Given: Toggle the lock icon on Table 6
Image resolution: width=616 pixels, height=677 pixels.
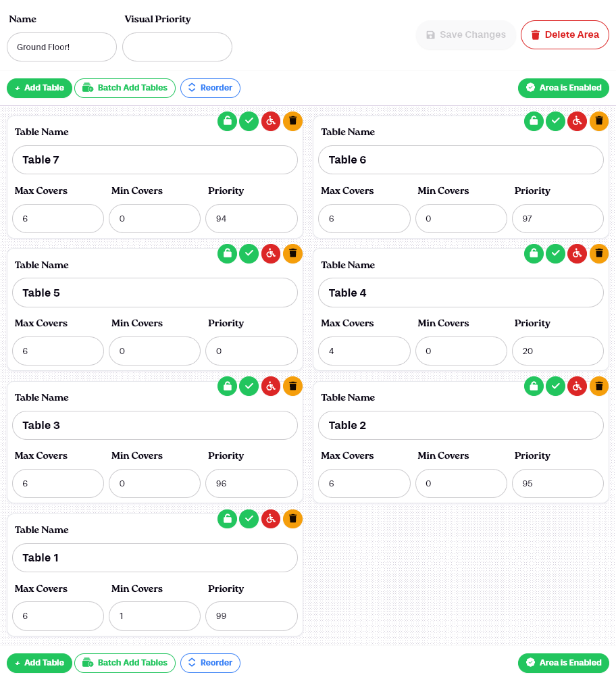Looking at the screenshot, I should click(534, 122).
